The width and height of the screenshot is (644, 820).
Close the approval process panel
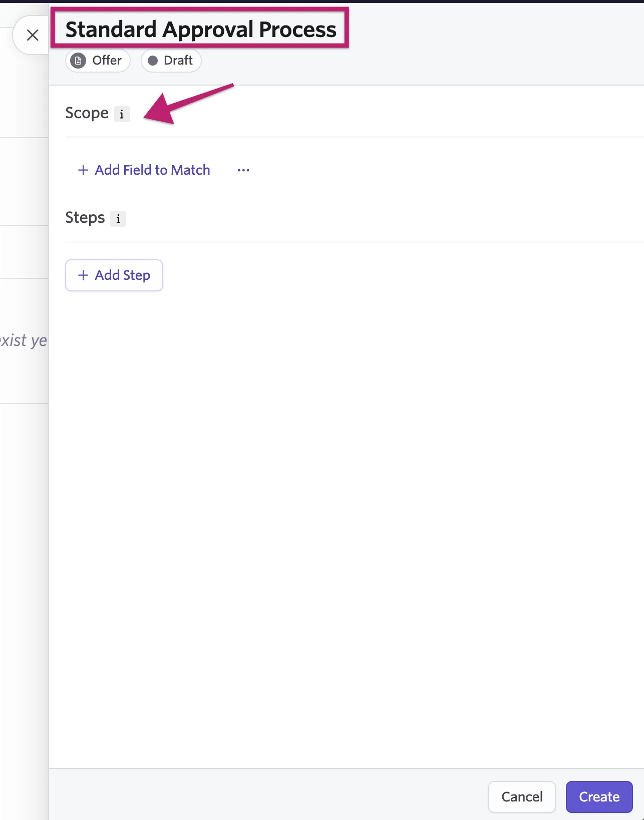pos(33,35)
